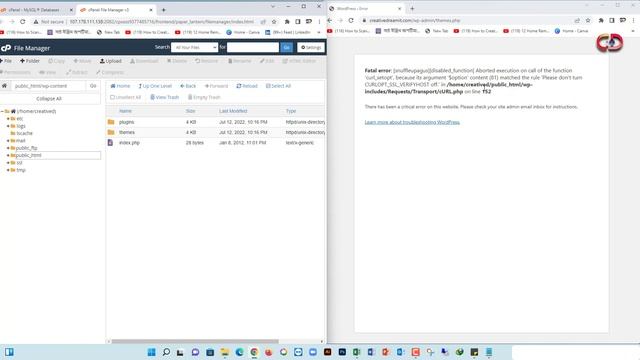
Task: Click the Rename toolbar item
Action: click(x=240, y=61)
